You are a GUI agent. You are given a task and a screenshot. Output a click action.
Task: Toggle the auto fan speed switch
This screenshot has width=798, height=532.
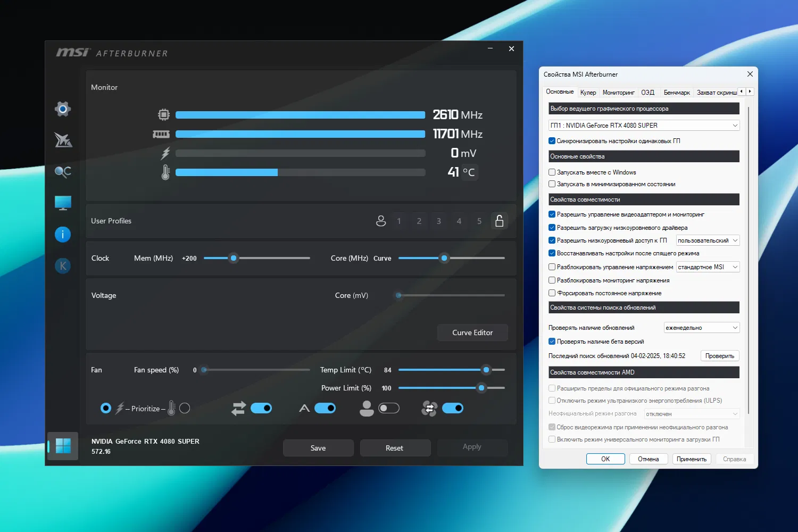pos(325,408)
